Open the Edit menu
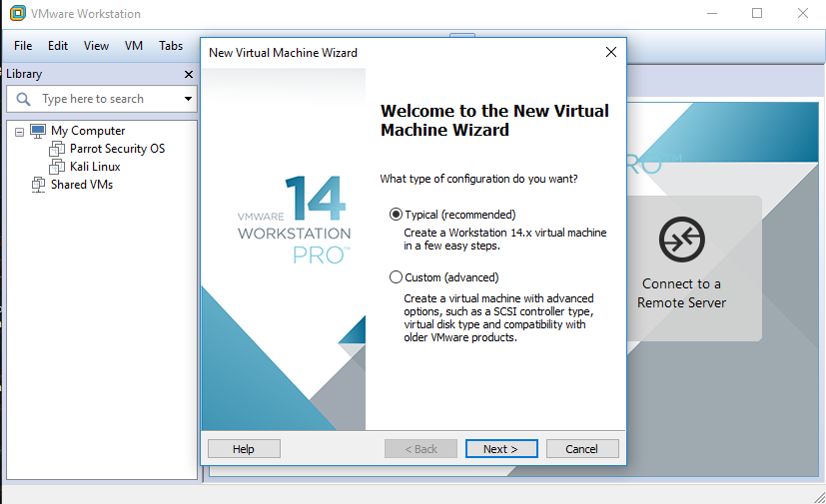826x504 pixels. (58, 46)
